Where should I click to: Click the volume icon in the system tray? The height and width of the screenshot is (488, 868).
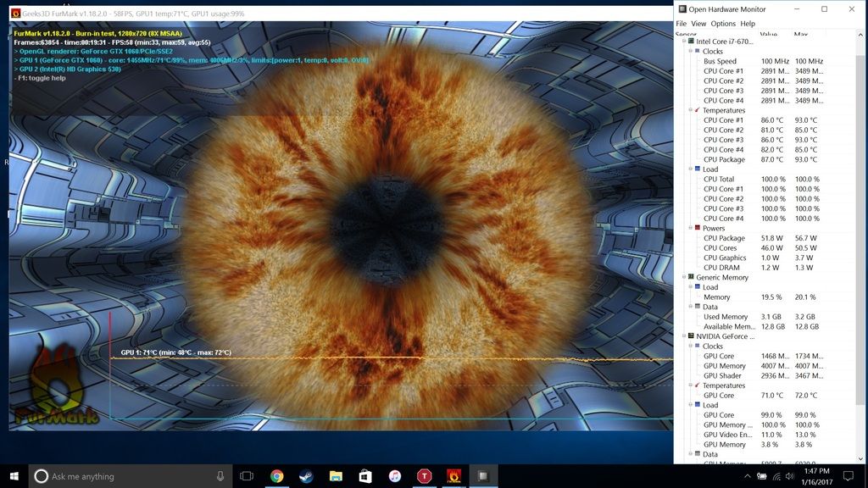[x=790, y=476]
